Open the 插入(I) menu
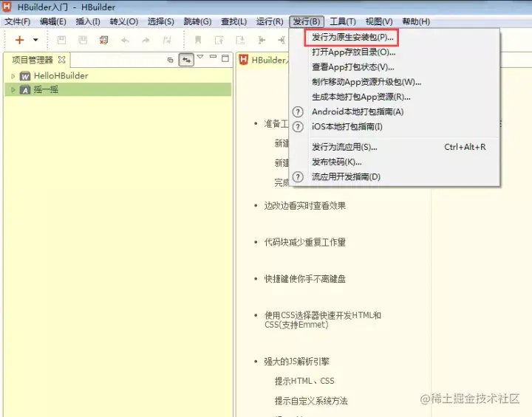 [x=88, y=21]
